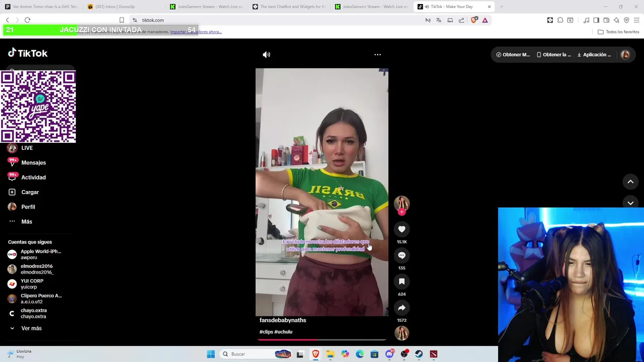Viewport: 644px width, 362px height.
Task: Follow creator via the plus badge on avatar
Action: click(x=401, y=212)
